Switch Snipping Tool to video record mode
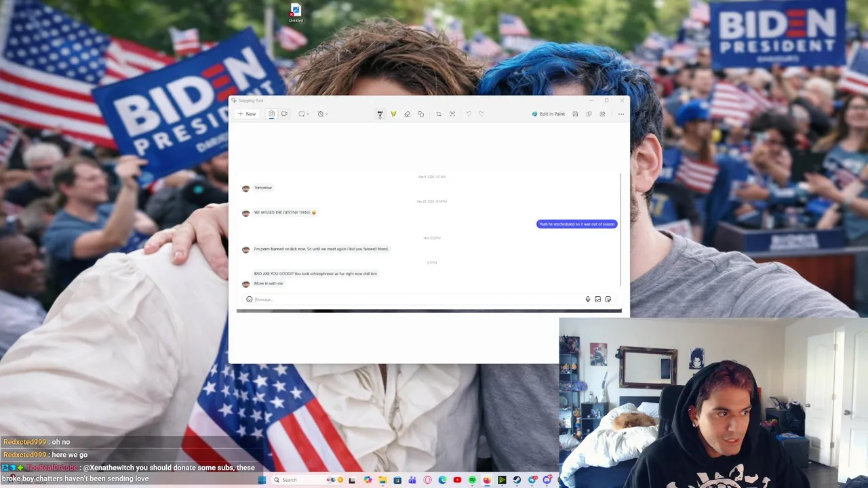Image resolution: width=868 pixels, height=488 pixels. point(284,114)
